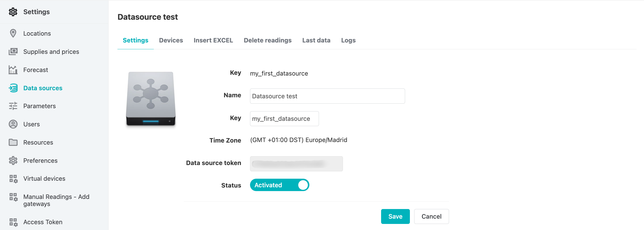Open Manual Readings - Add gateways
Image resolution: width=644 pixels, height=230 pixels.
pyautogui.click(x=56, y=200)
